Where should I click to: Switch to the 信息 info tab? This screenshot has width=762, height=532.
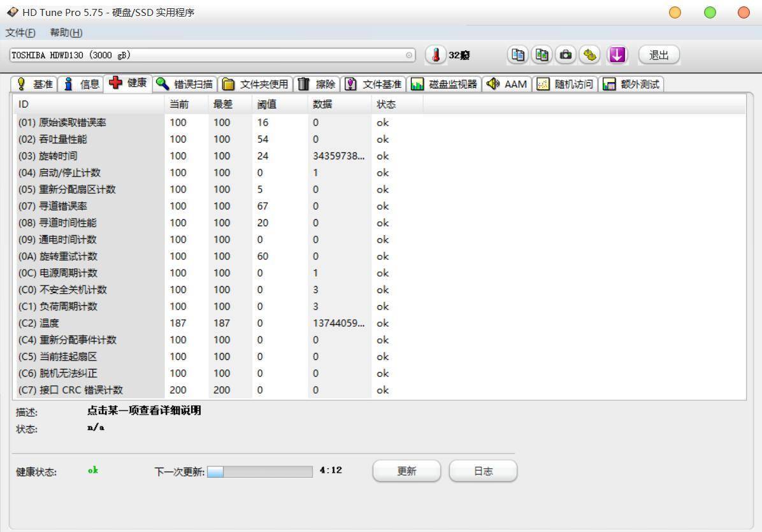[81, 84]
